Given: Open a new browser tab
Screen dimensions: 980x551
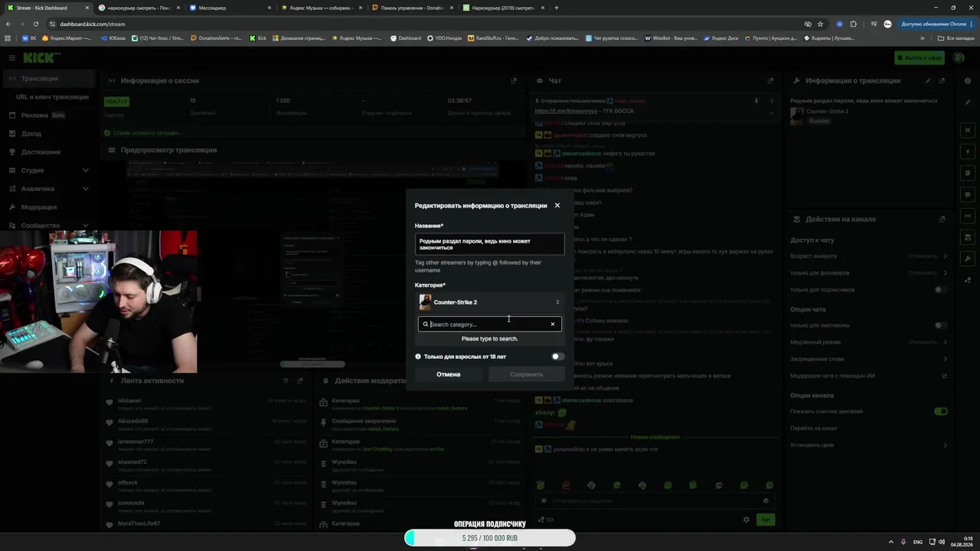Looking at the screenshot, I should point(557,8).
